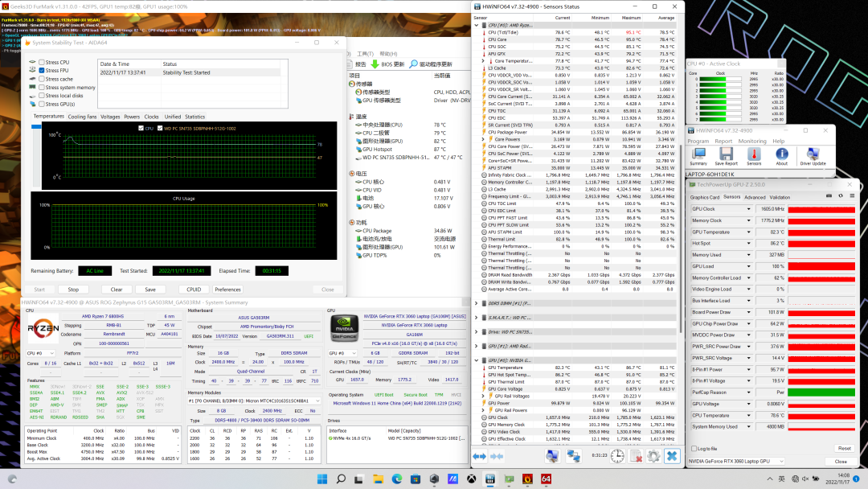Switch to the Cooling Fans tab
The width and height of the screenshot is (868, 489).
point(82,117)
